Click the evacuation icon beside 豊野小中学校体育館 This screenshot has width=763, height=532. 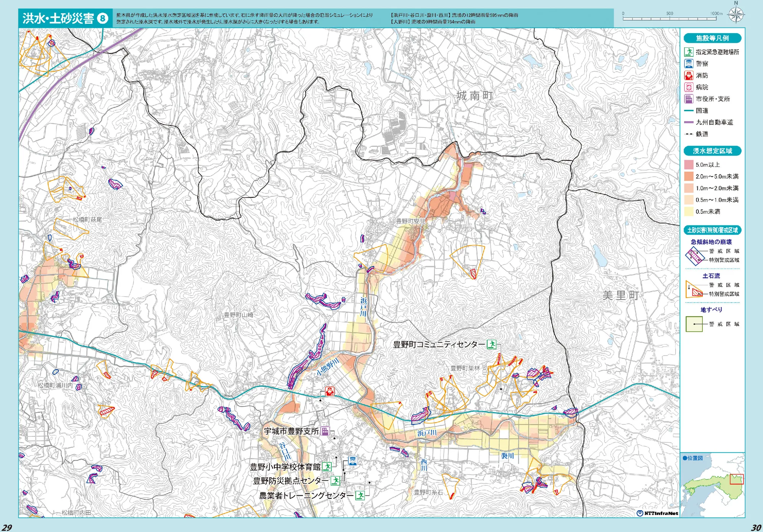point(327,466)
